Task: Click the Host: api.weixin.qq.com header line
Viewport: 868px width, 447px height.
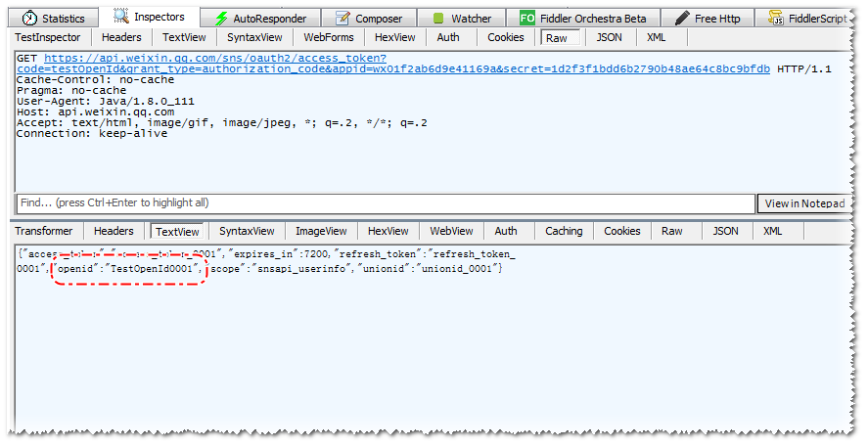Action: (x=95, y=112)
